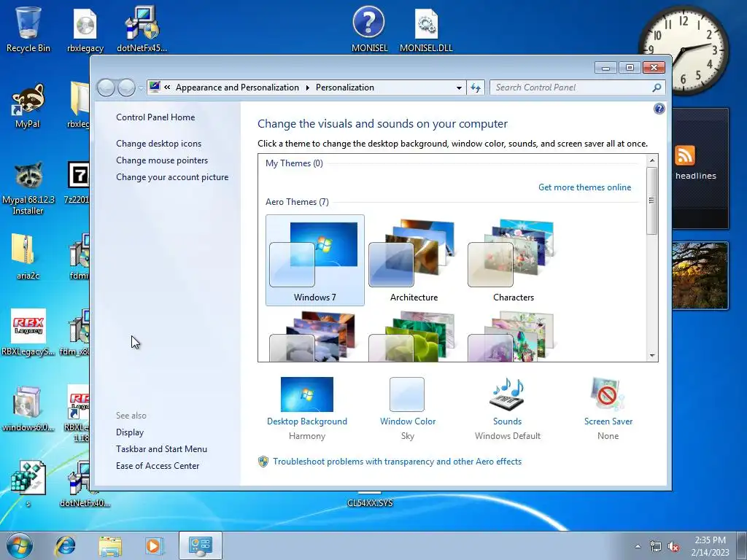747x560 pixels.
Task: Select the Mypal 68.12.3 Installer icon
Action: point(28,188)
